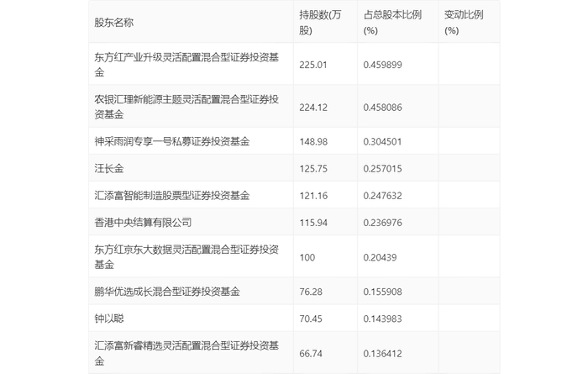588x374 pixels.
Task: Click the percentage cell 0.136412
Action: tap(382, 353)
